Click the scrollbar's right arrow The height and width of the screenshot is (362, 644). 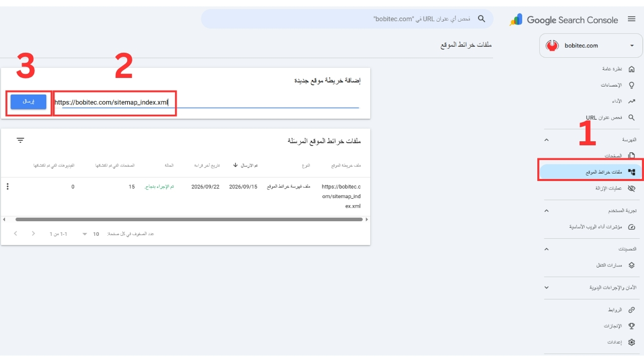tap(367, 219)
